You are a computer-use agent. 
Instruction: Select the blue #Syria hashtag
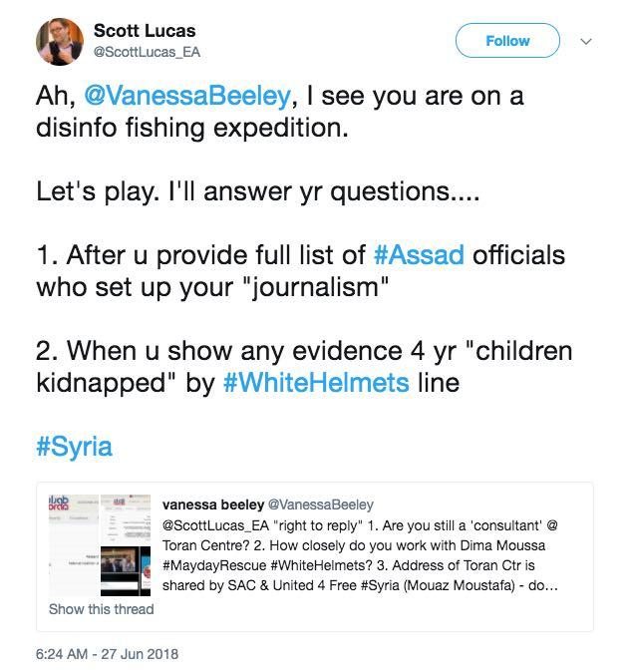coord(74,445)
